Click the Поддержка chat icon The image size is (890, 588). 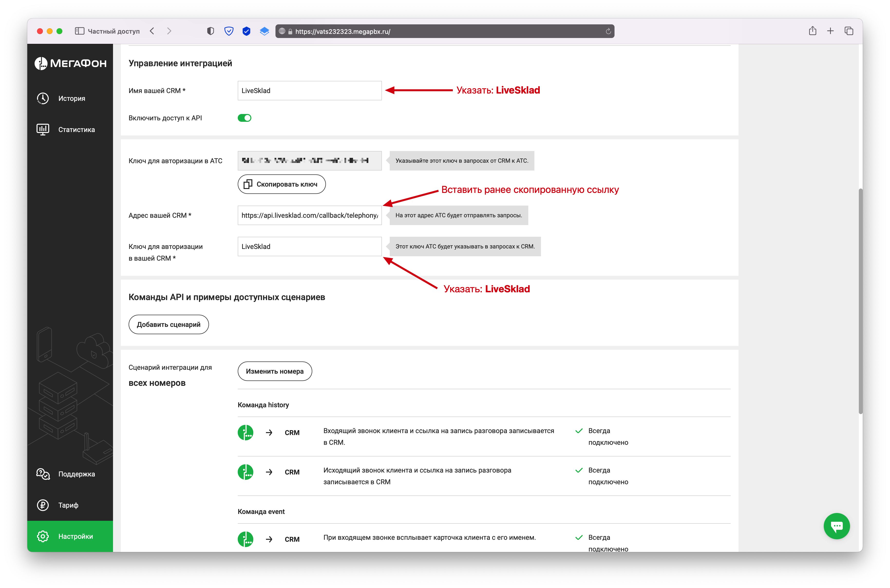43,474
